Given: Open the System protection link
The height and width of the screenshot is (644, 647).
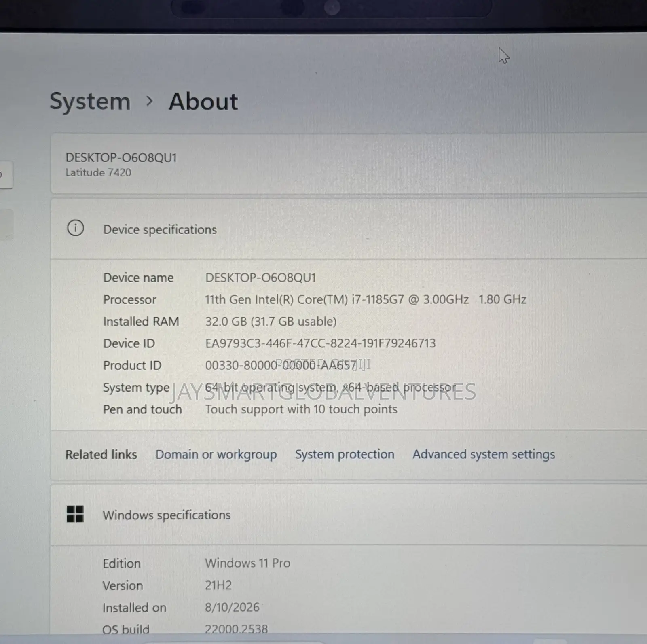Looking at the screenshot, I should pyautogui.click(x=345, y=454).
